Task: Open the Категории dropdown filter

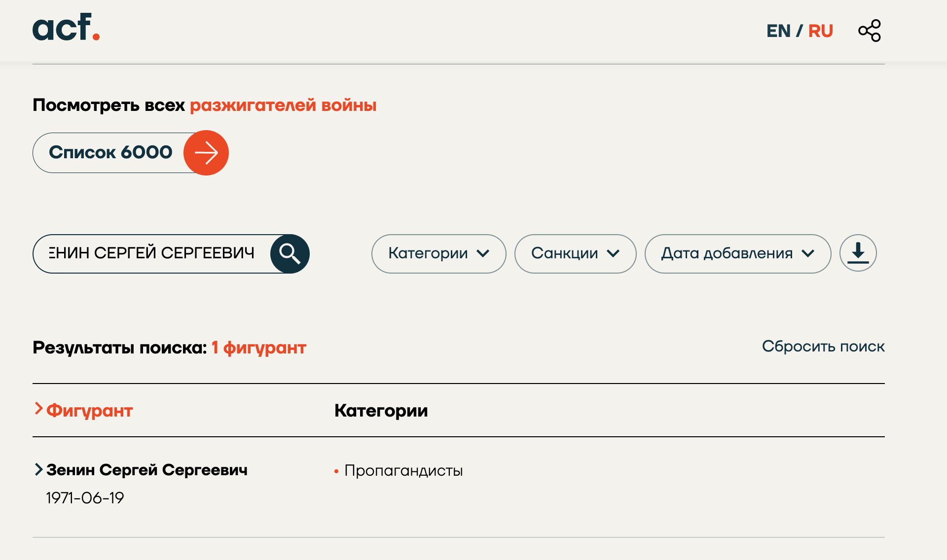Action: 438,253
